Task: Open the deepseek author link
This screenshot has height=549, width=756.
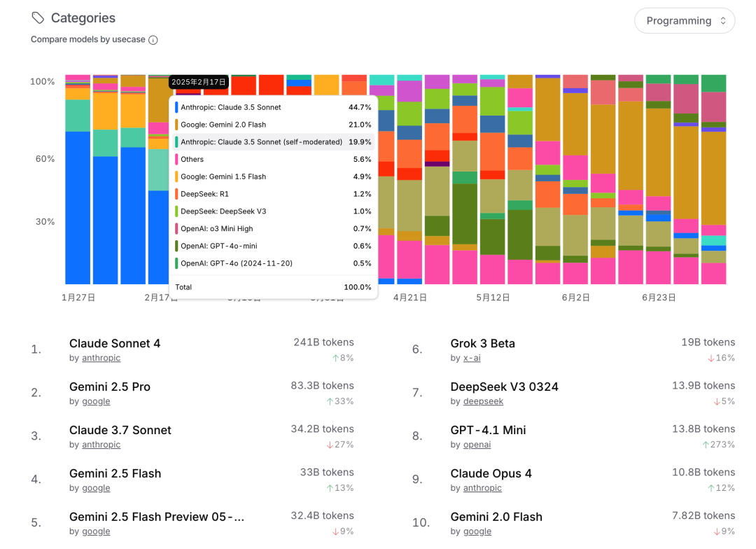Action: coord(483,401)
